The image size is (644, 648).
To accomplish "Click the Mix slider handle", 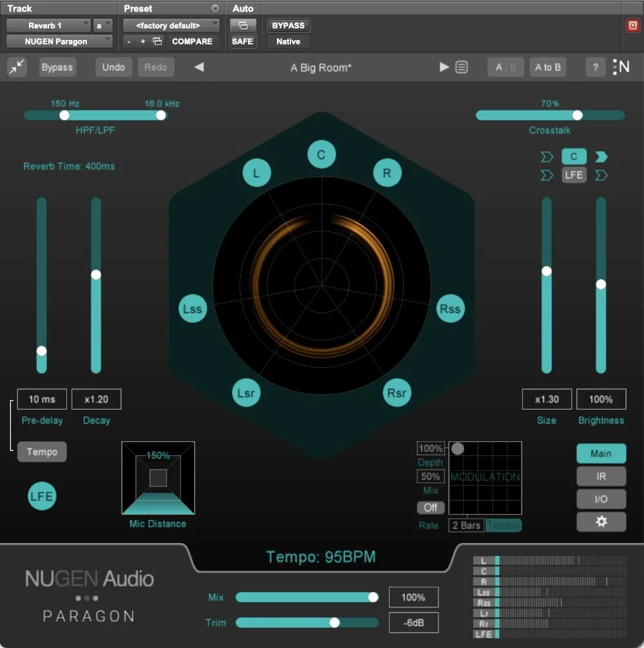I will click(x=373, y=596).
